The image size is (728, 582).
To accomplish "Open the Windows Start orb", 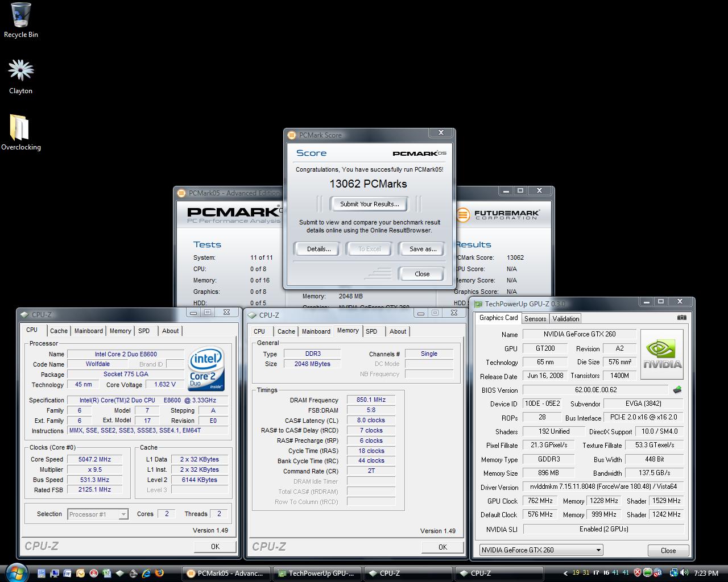I will pyautogui.click(x=17, y=573).
